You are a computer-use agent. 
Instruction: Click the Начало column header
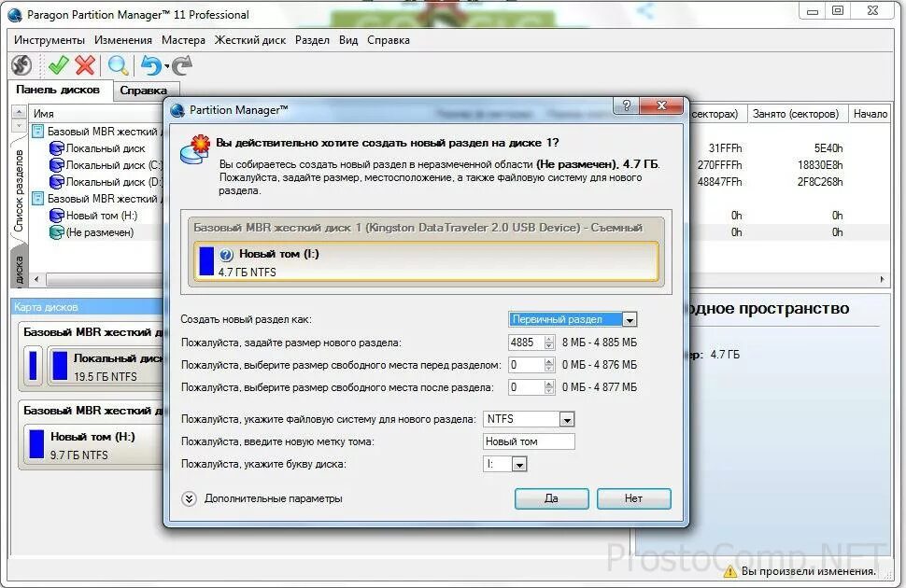click(870, 114)
